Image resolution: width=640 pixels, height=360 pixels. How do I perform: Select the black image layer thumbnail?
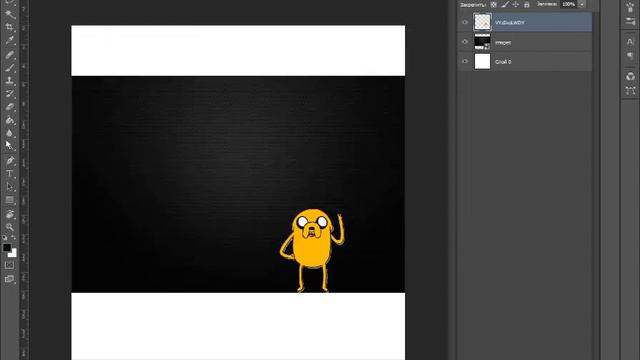[482, 42]
